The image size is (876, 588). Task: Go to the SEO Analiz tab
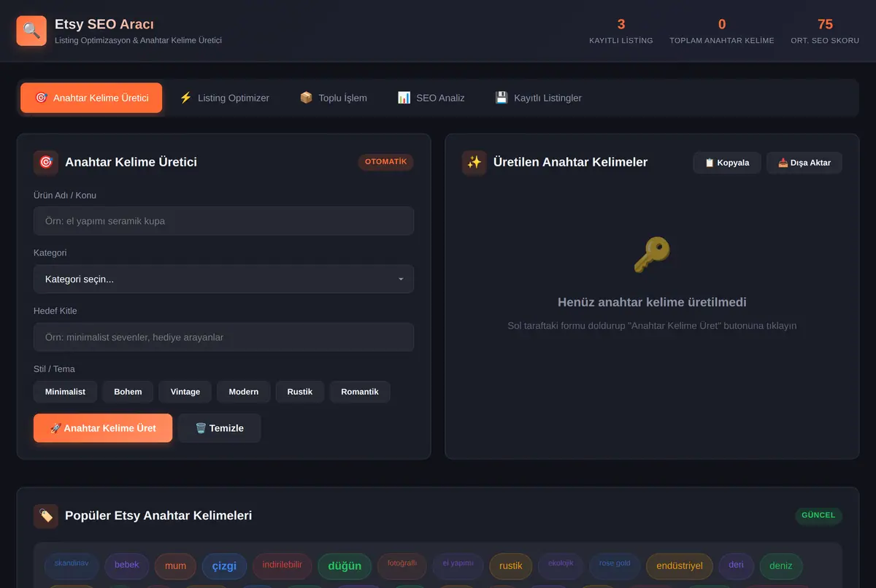431,98
